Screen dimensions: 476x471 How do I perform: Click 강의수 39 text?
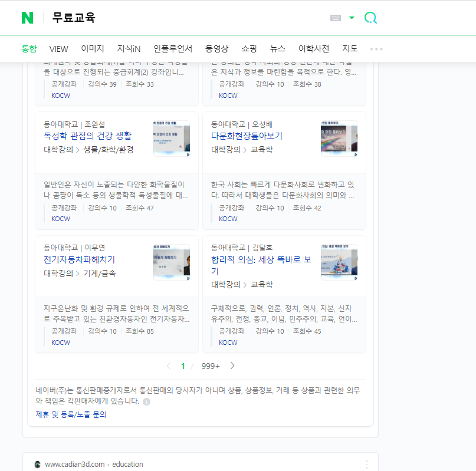click(x=102, y=84)
